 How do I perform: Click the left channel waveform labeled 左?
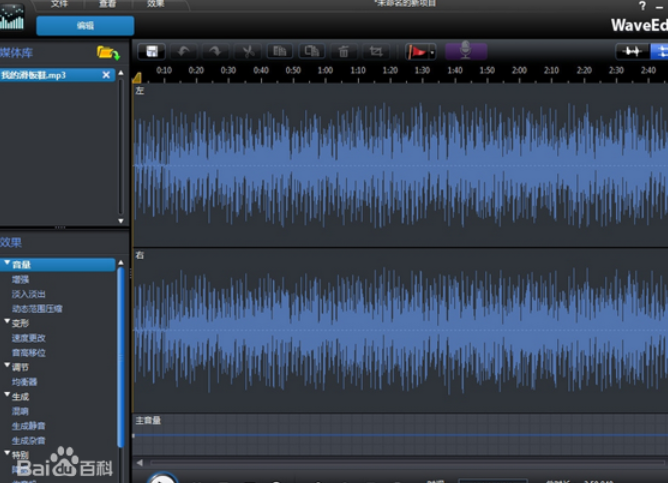[400, 165]
